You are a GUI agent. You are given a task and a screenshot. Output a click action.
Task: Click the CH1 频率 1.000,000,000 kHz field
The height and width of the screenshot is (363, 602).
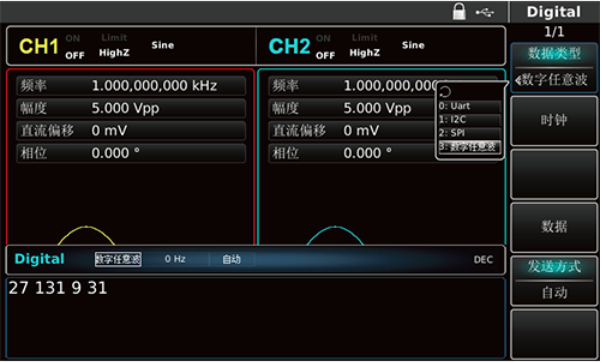coord(131,86)
